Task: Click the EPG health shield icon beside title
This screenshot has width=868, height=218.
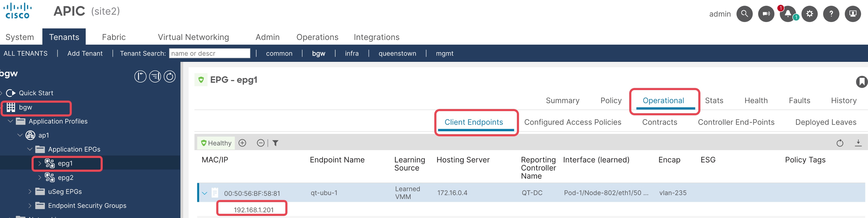Action: [x=201, y=80]
